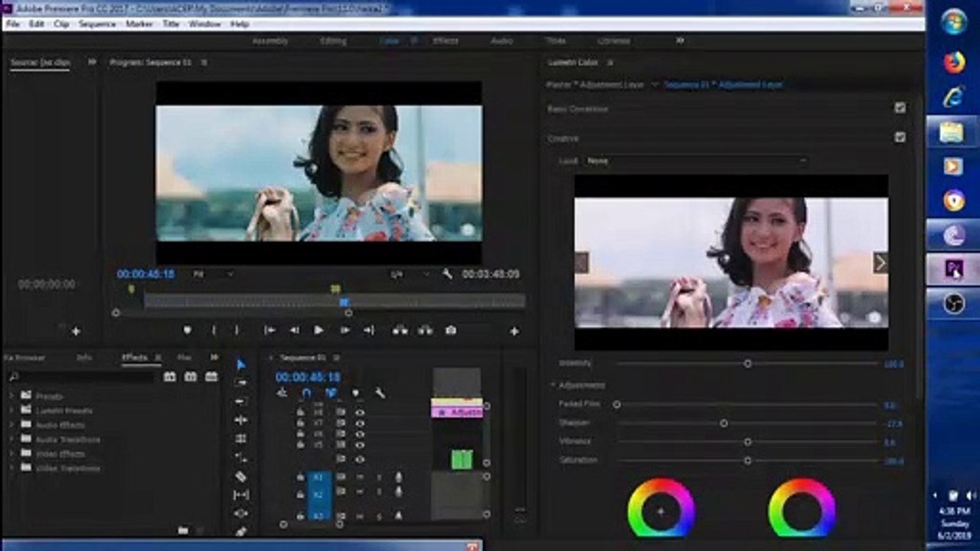This screenshot has height=551, width=980.
Task: Open the Fit zoom level dropdown
Action: tap(213, 274)
